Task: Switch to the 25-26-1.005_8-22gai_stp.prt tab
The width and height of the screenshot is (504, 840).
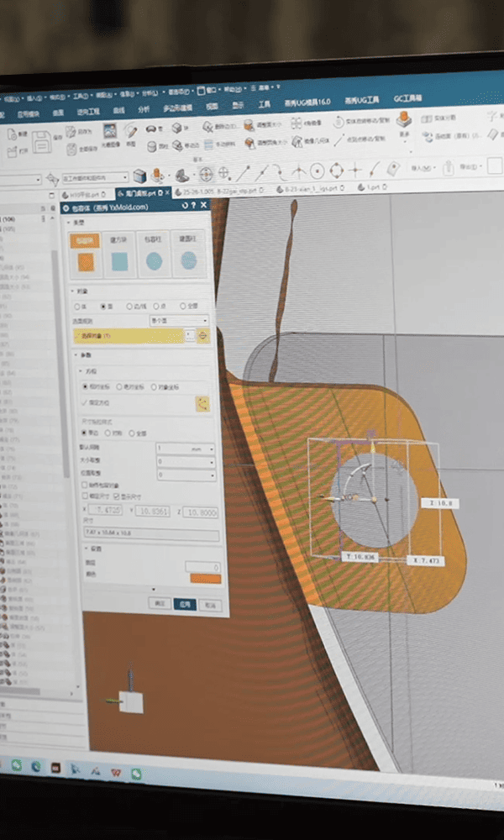Action: 221,190
